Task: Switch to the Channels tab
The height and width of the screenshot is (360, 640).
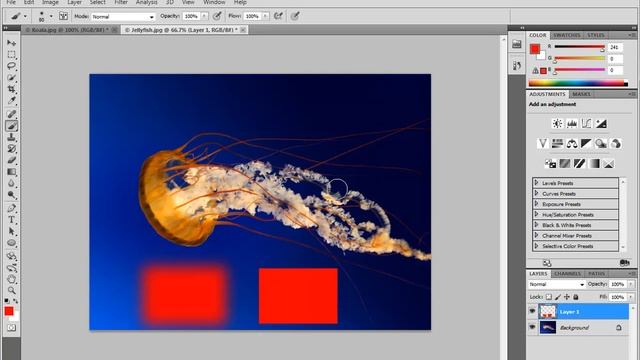Action: [567, 273]
